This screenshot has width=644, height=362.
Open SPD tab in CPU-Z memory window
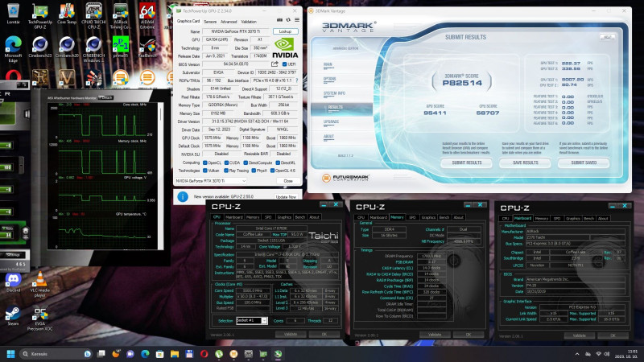(x=412, y=217)
